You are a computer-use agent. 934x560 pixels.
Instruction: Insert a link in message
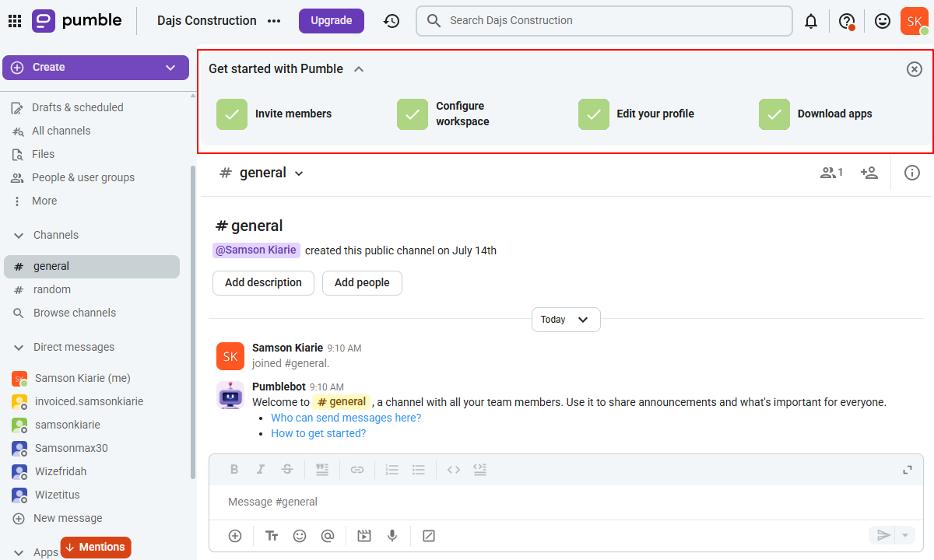click(x=357, y=470)
